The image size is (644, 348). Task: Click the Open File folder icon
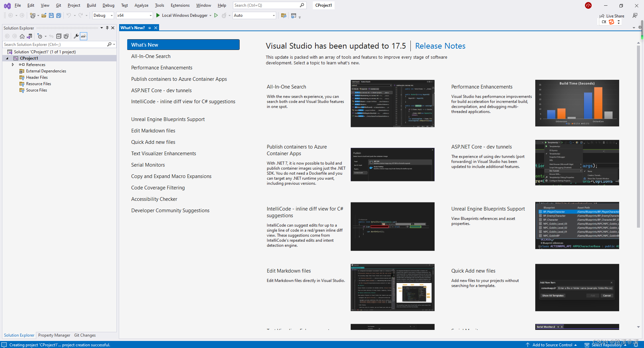(44, 15)
